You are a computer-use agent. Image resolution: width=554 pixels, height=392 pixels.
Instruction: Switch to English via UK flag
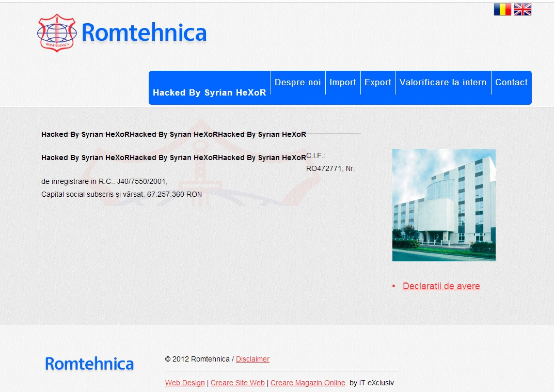point(523,9)
